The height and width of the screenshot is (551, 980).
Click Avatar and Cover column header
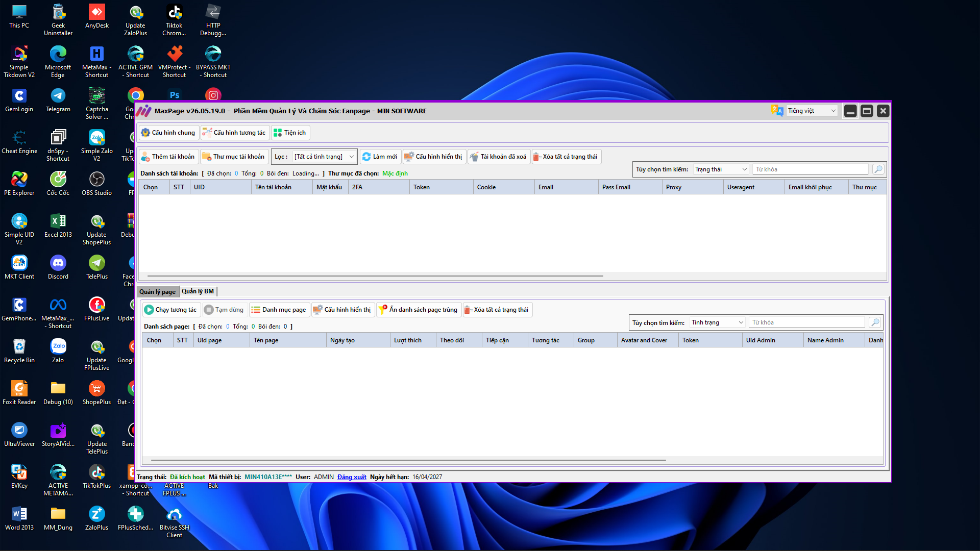(648, 340)
